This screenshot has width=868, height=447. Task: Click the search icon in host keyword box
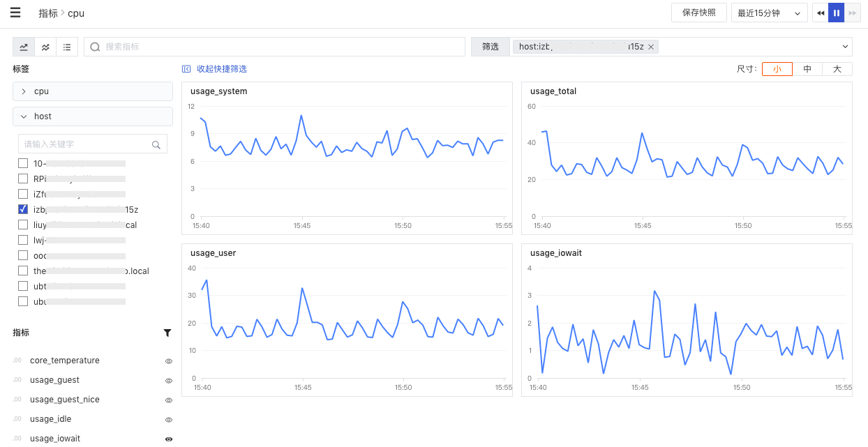(156, 144)
